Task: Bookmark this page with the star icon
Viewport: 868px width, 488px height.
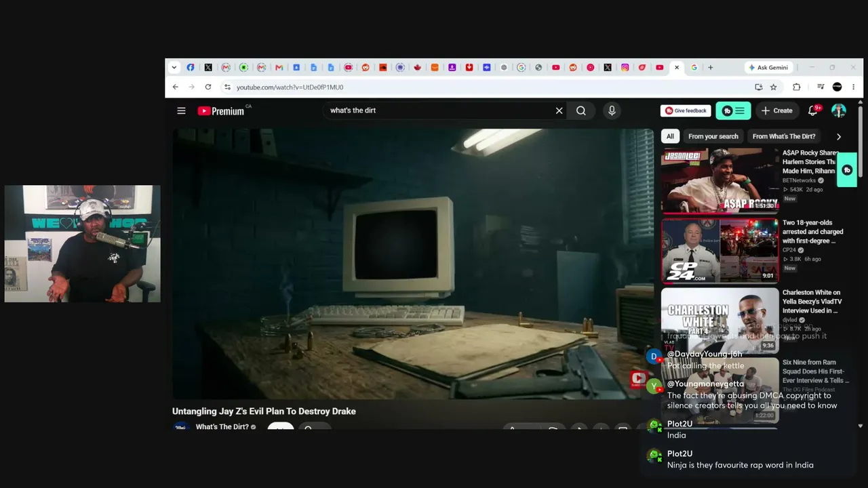Action: tap(773, 87)
